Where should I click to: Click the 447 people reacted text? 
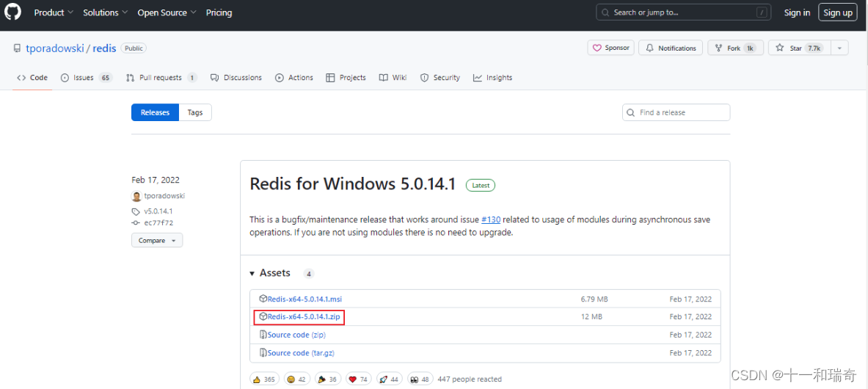coord(470,379)
